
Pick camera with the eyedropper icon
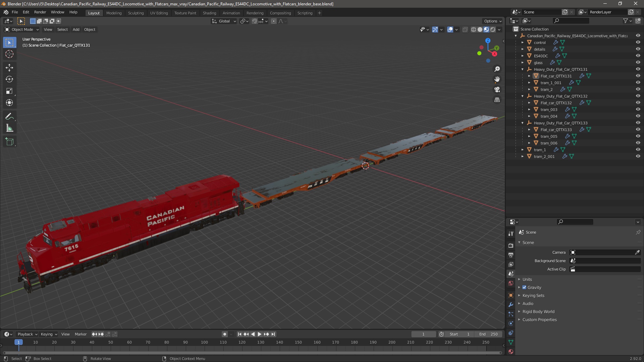pos(637,252)
